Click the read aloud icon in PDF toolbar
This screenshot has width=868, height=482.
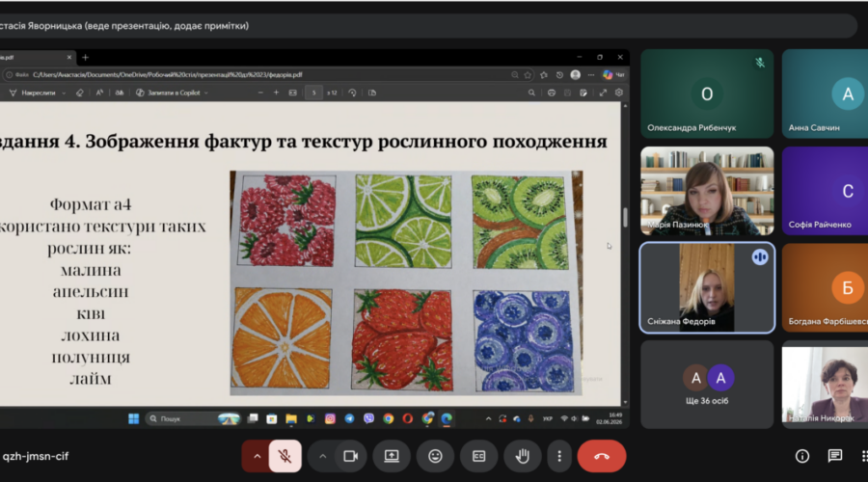[x=99, y=93]
